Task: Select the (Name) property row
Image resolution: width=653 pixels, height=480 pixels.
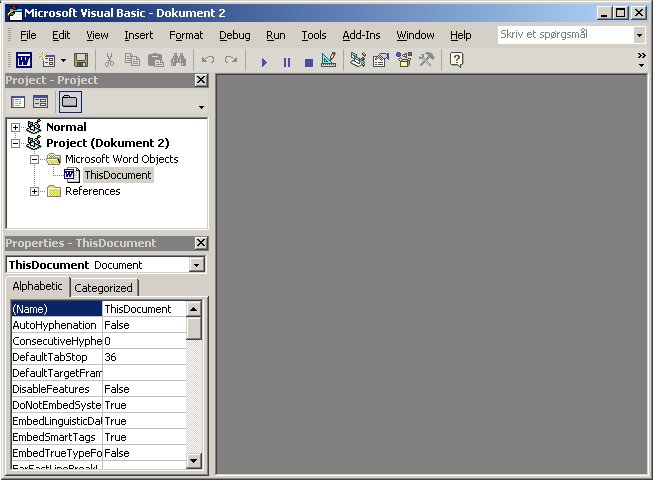Action: tap(99, 309)
